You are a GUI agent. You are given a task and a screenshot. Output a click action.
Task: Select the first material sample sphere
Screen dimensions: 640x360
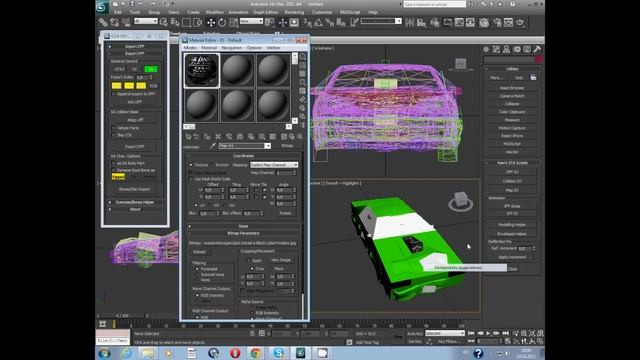point(202,70)
